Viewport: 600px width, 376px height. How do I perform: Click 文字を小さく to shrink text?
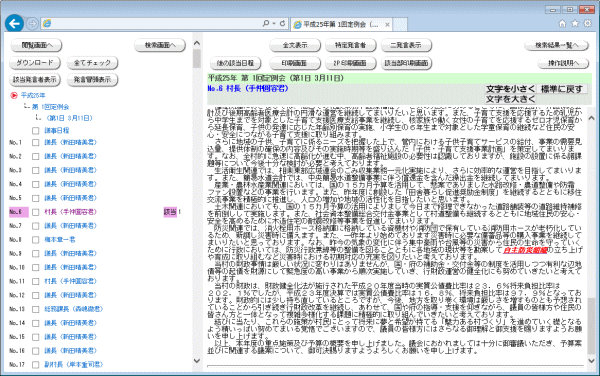point(510,89)
